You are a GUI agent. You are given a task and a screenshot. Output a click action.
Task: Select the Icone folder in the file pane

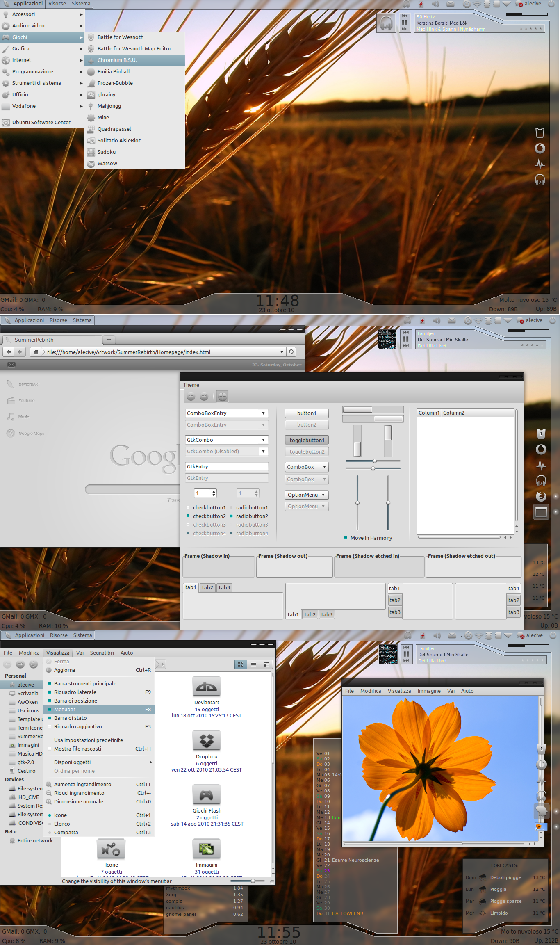pos(111,849)
